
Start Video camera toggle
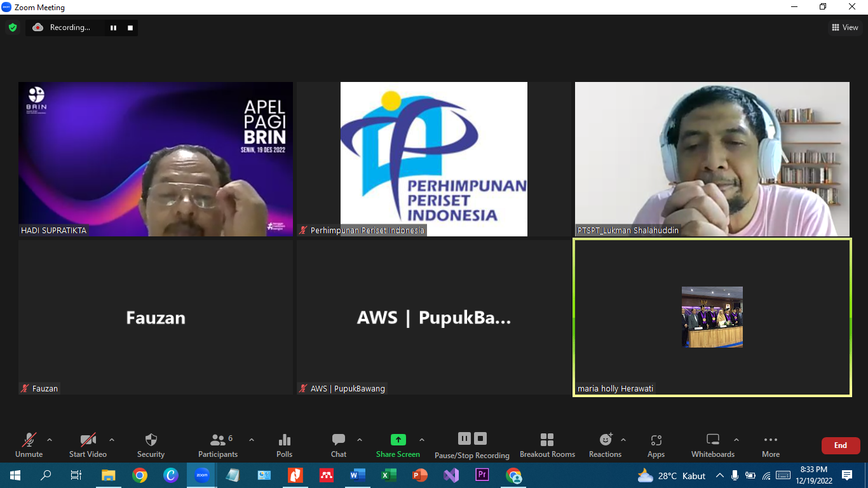[88, 445]
